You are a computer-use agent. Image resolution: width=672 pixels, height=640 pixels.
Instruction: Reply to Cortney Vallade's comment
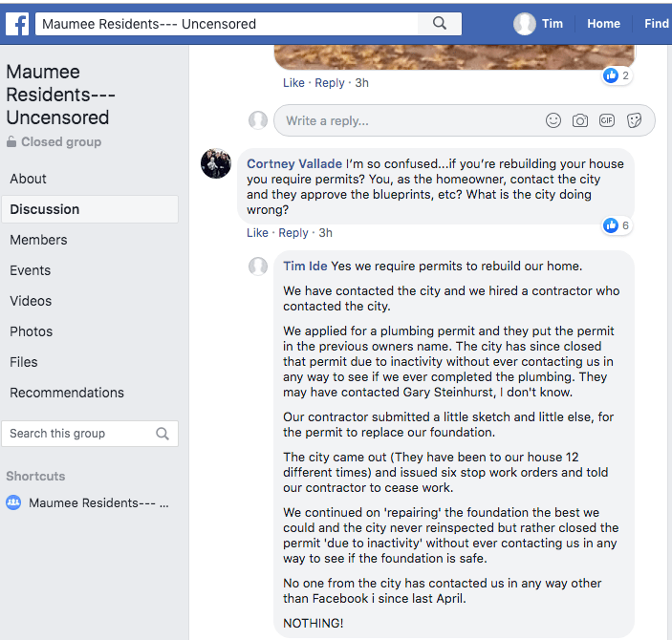pos(293,233)
